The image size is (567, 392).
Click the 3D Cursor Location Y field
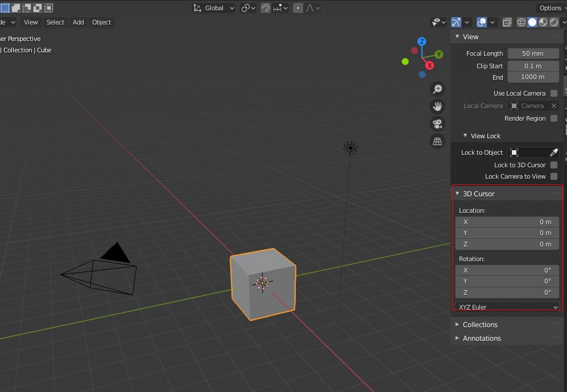click(x=507, y=233)
